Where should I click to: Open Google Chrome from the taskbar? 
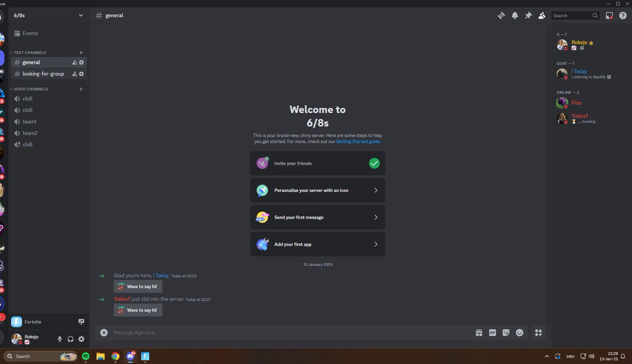(x=115, y=356)
